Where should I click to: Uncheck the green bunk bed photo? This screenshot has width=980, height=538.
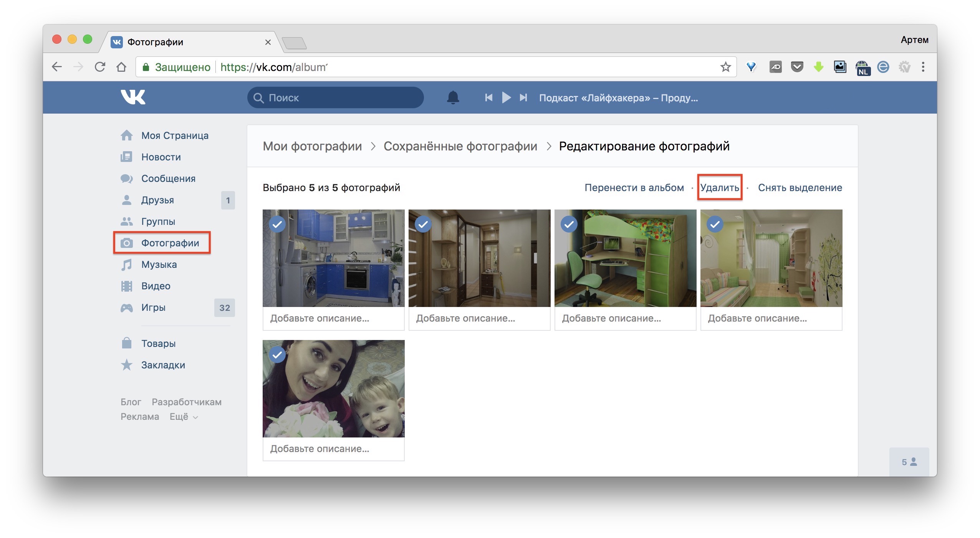[569, 224]
